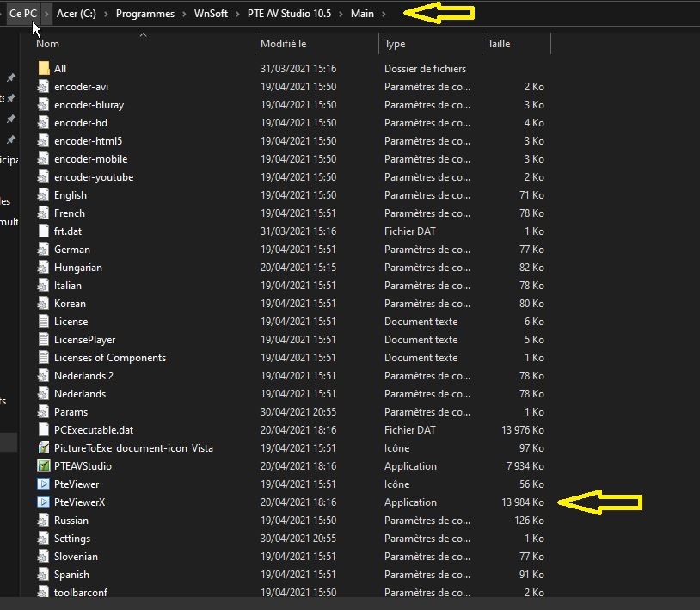Click the 126 Ko size cell

tap(529, 521)
